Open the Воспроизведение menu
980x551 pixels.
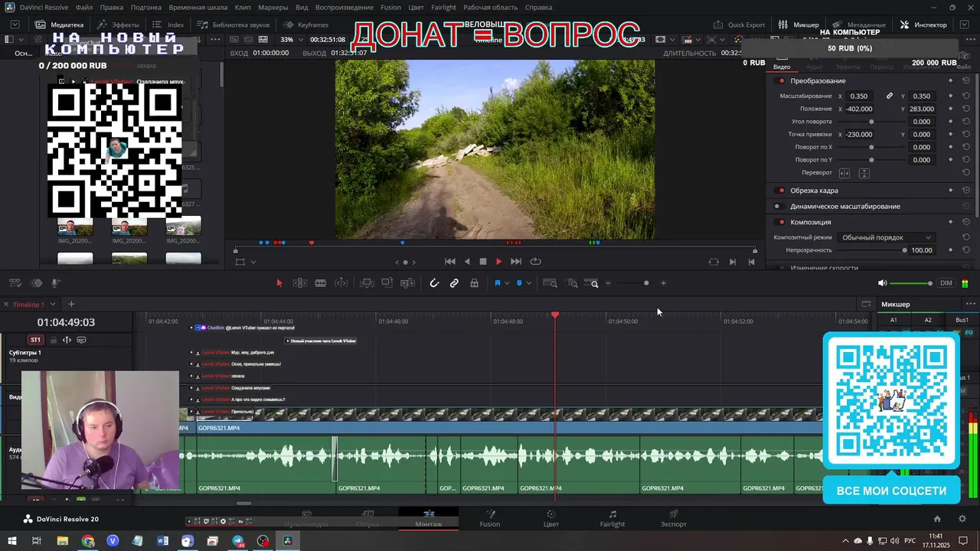point(345,8)
